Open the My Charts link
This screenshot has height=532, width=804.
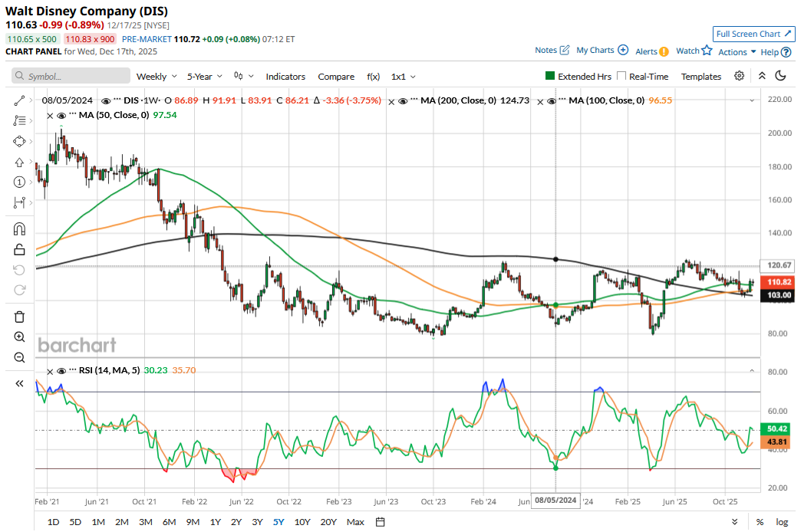[601, 51]
